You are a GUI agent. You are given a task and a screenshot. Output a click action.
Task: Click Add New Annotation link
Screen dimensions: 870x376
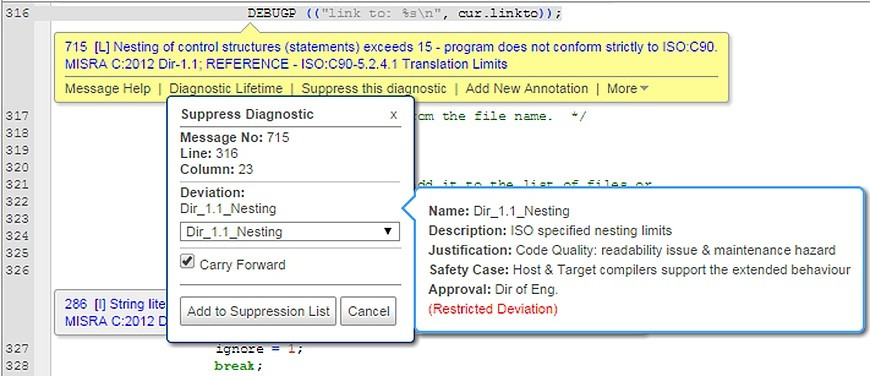(x=527, y=89)
